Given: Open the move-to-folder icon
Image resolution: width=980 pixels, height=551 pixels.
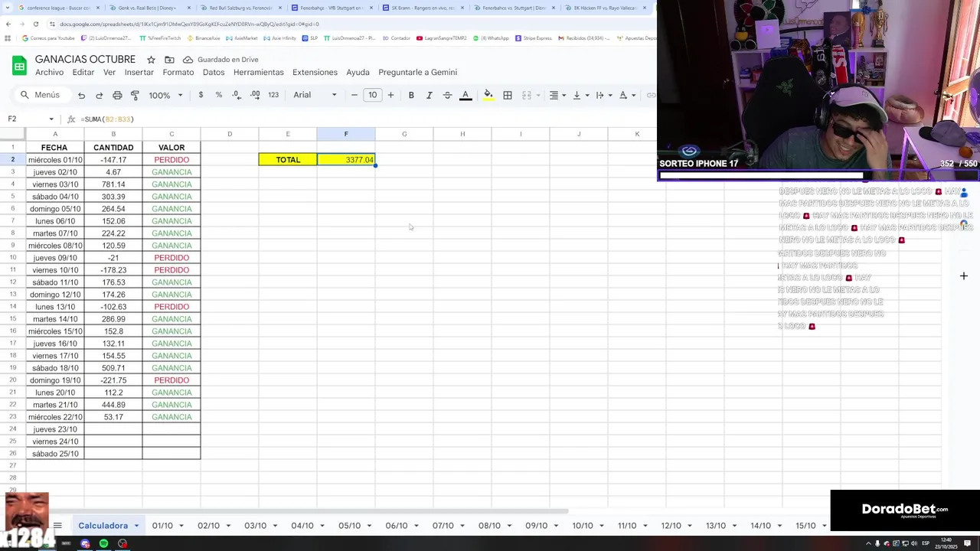Looking at the screenshot, I should click(169, 60).
